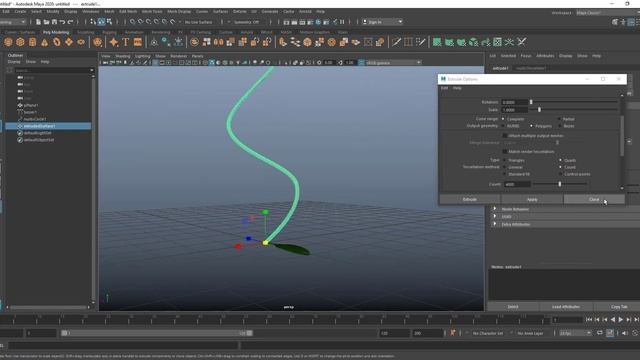
Task: Click the New Scene icon
Action: point(38,22)
